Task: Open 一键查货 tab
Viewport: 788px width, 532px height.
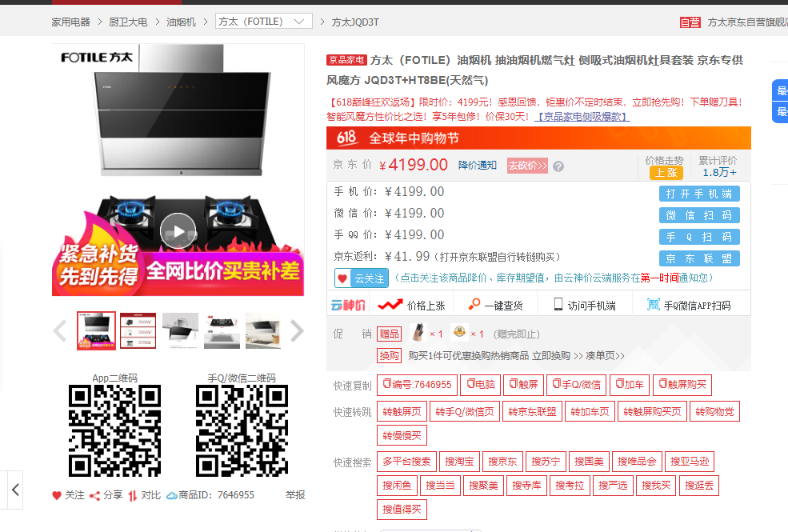Action: 495,305
